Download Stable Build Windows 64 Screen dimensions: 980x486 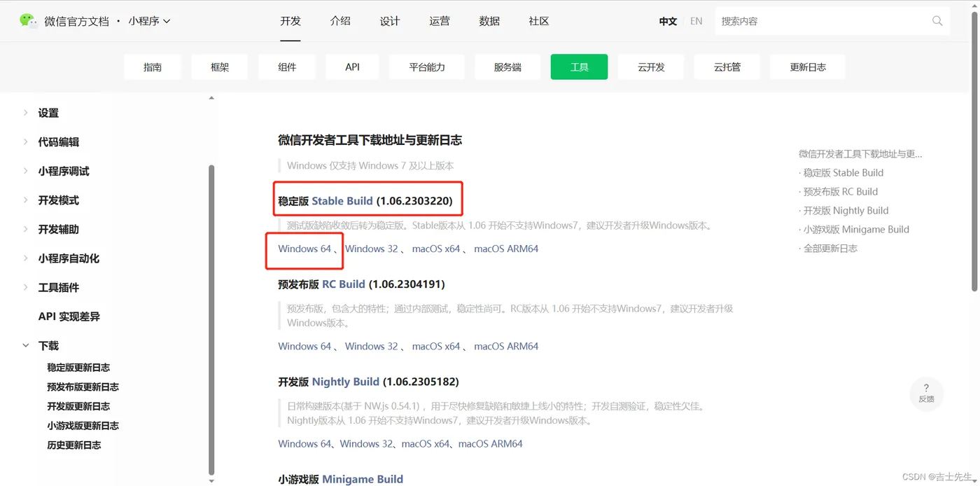(x=304, y=249)
